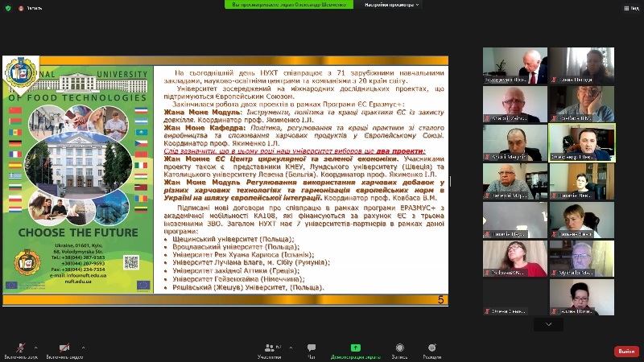Open the Вид layout button at top right
The image size is (644, 362).
632,8
